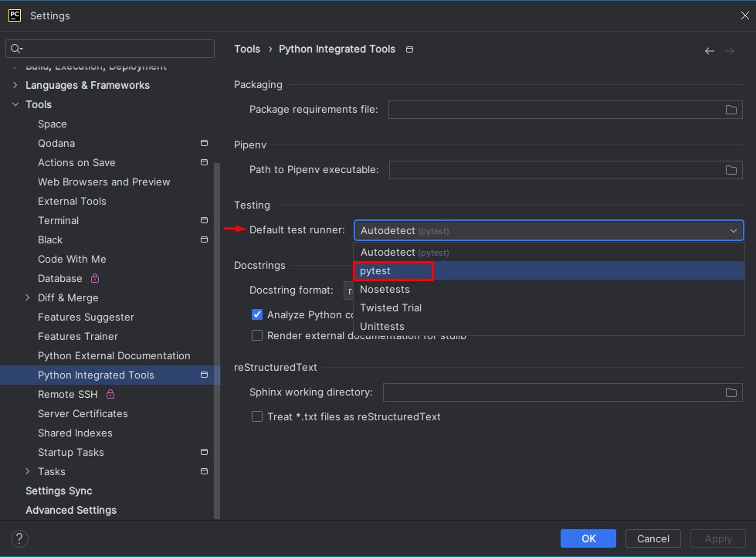
Task: Click folder icon for Pipenv executable path
Action: 731,170
